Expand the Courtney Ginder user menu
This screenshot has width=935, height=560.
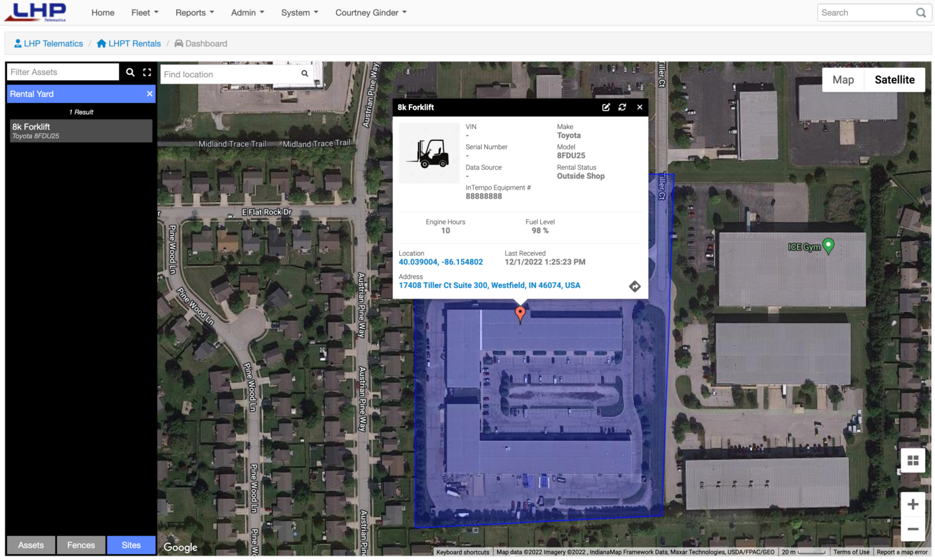pos(370,12)
